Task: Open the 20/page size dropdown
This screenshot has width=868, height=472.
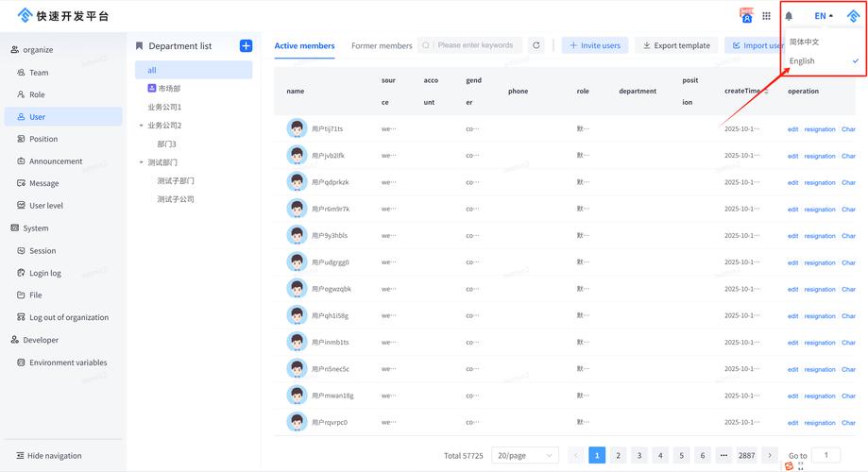Action: pyautogui.click(x=525, y=456)
